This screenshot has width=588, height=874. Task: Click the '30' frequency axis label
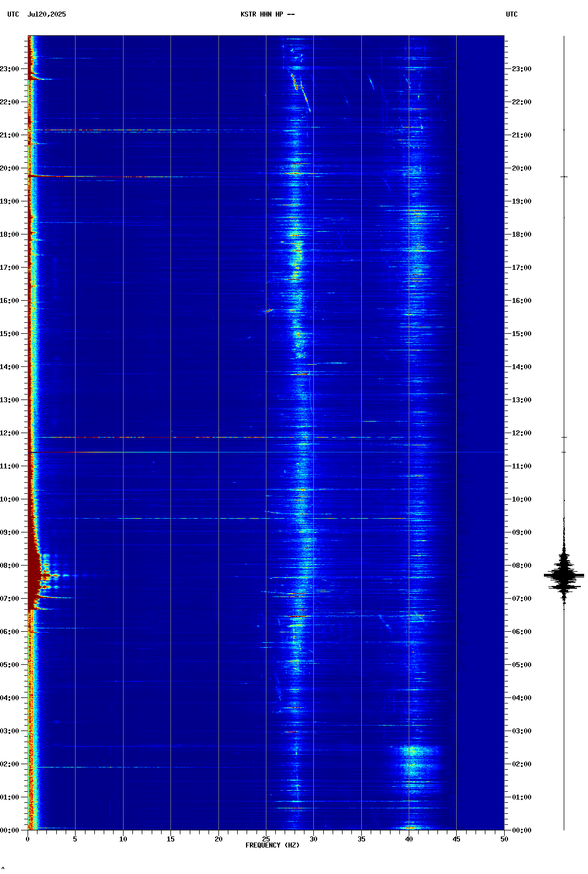[313, 839]
